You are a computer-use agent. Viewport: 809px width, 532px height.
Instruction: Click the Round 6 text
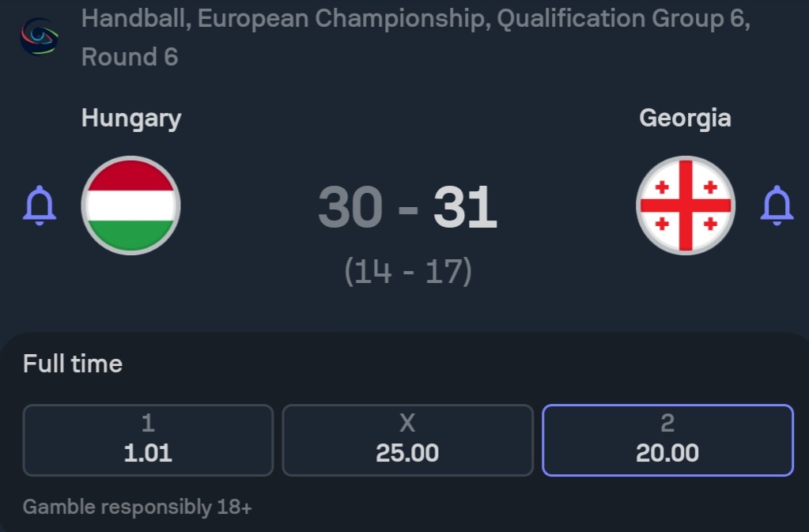(x=130, y=57)
